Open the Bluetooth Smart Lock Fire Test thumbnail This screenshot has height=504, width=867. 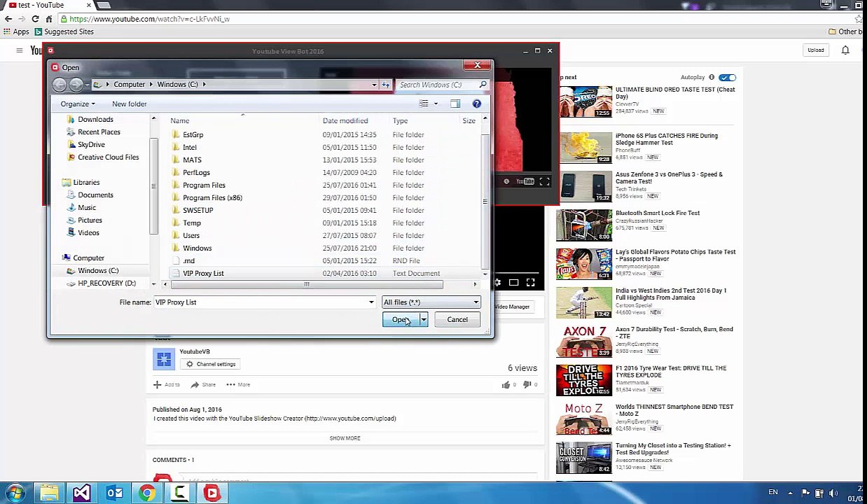(x=584, y=225)
